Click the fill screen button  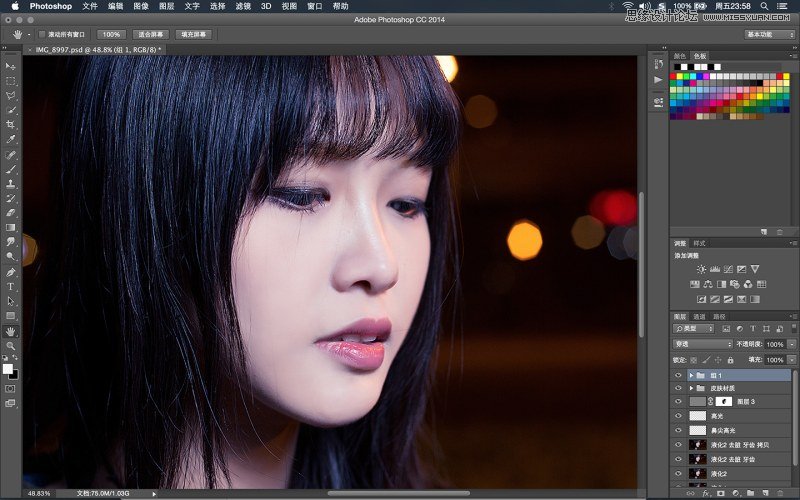[193, 34]
